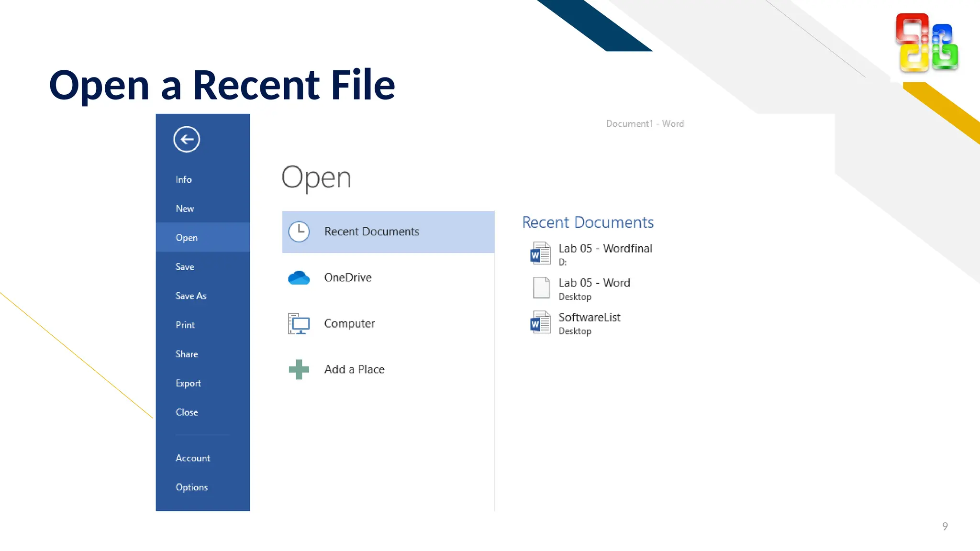Image resolution: width=980 pixels, height=551 pixels.
Task: Click Desktop location under SoftwareList
Action: pyautogui.click(x=575, y=331)
